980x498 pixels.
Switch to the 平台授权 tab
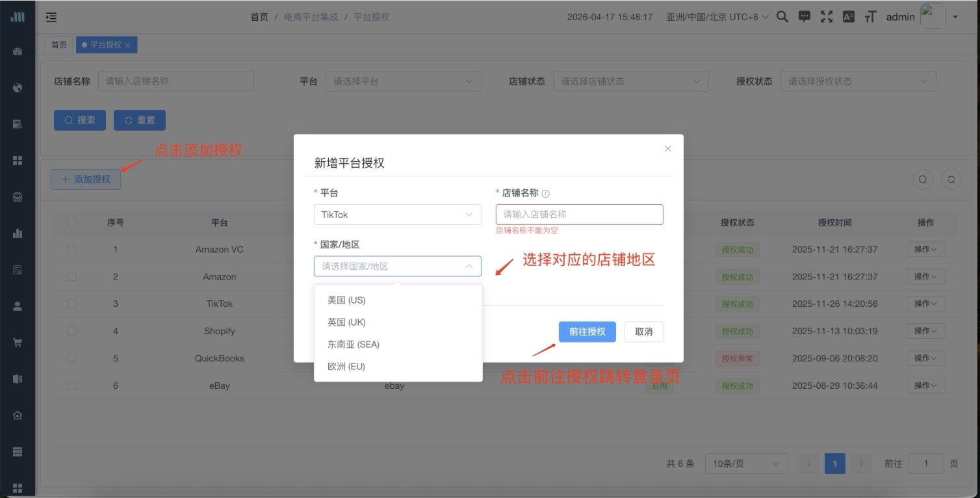[105, 45]
